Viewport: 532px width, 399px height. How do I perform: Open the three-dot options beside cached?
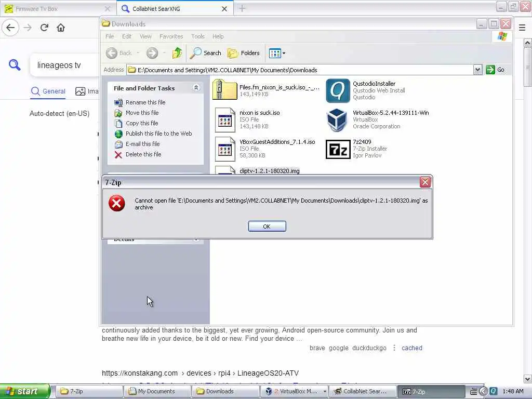click(394, 348)
